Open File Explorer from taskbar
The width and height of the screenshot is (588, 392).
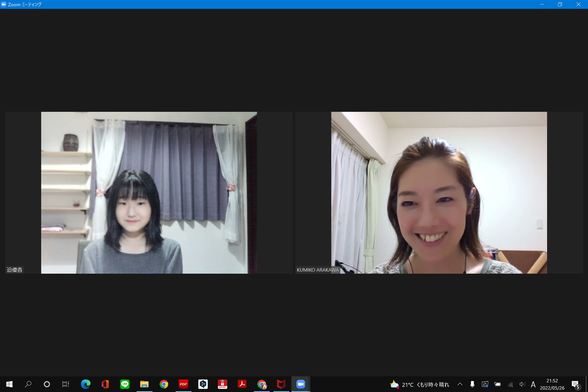(x=144, y=384)
